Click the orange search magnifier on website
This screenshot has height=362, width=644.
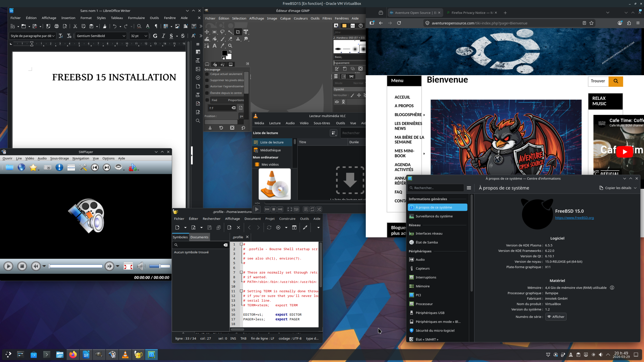tap(616, 81)
